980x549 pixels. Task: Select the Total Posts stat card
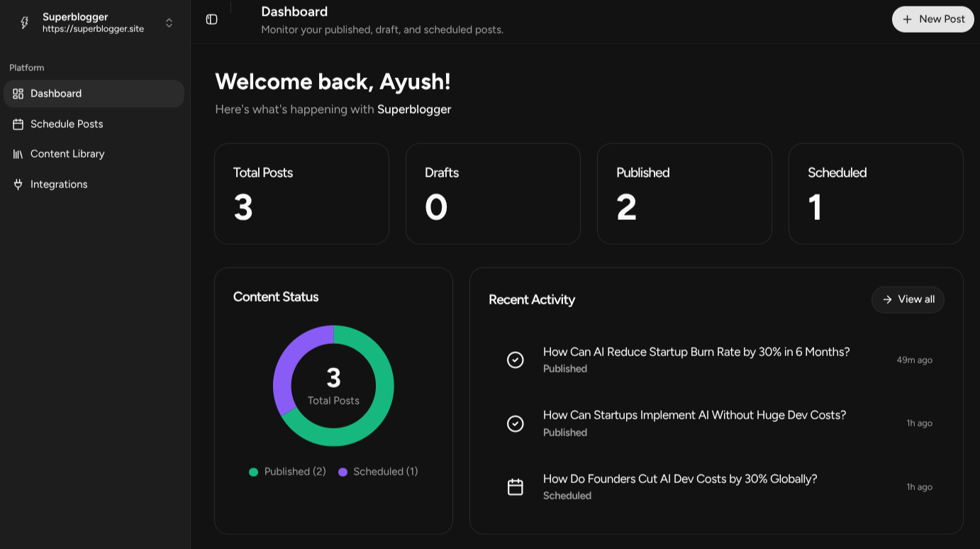(301, 194)
